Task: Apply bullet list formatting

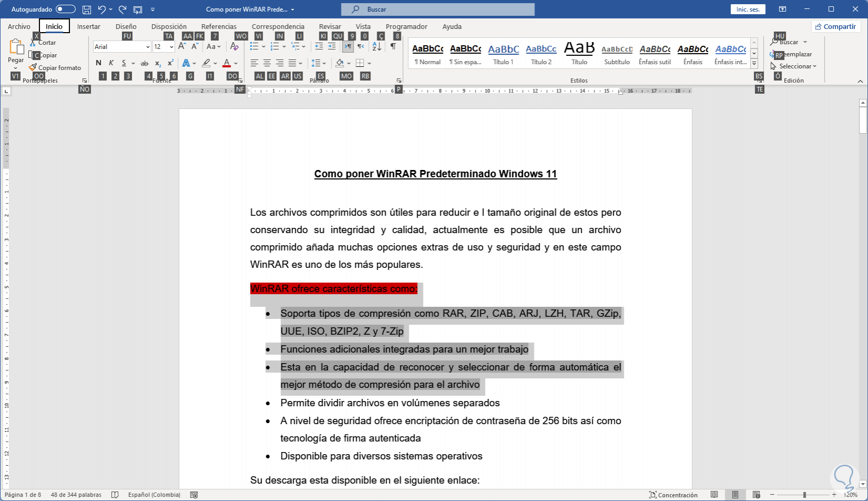Action: (254, 46)
